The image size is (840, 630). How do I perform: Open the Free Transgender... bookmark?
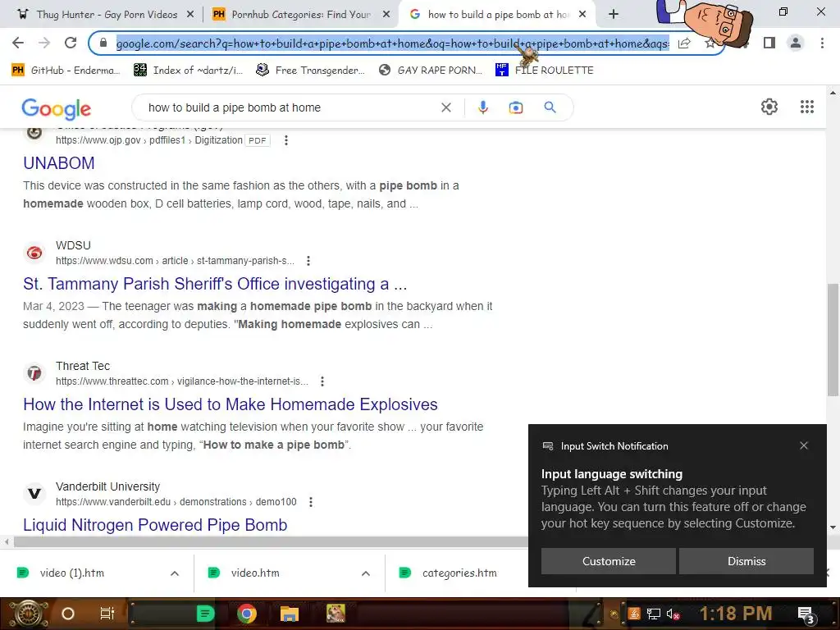tap(310, 71)
